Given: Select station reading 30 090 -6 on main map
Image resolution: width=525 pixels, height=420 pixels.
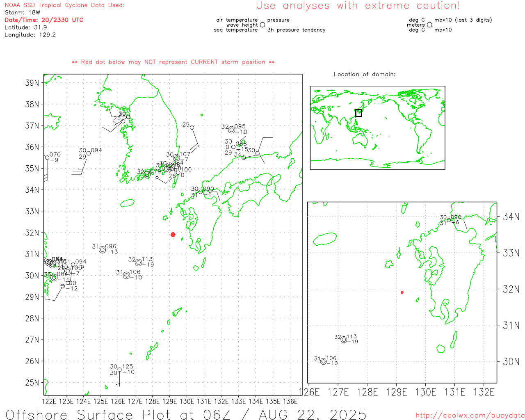Looking at the screenshot, I should [201, 192].
